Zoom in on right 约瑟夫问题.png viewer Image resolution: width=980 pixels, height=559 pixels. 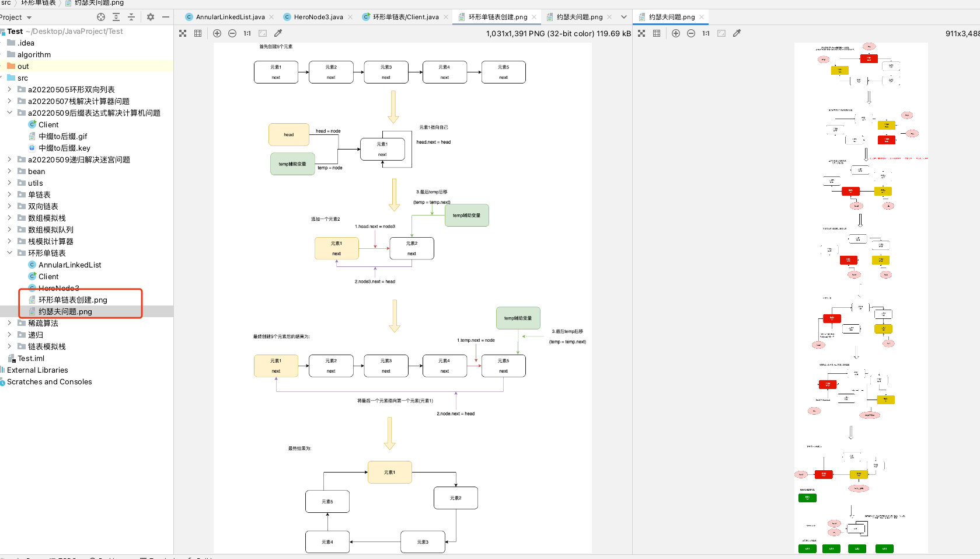pos(676,33)
